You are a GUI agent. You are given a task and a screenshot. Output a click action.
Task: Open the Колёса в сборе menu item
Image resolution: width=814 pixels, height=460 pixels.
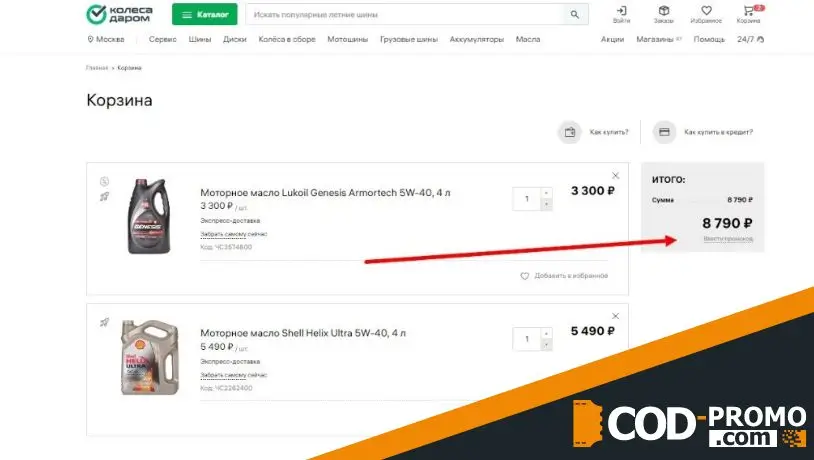287,39
